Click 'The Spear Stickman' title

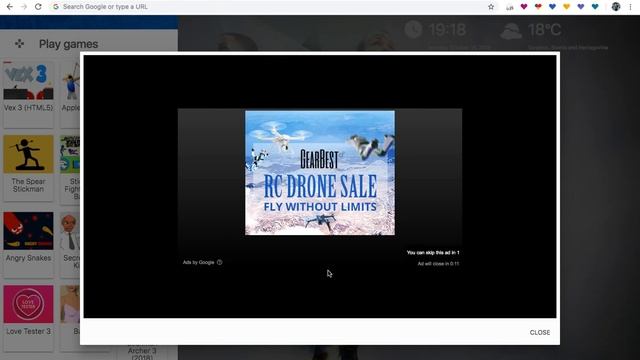click(28, 185)
